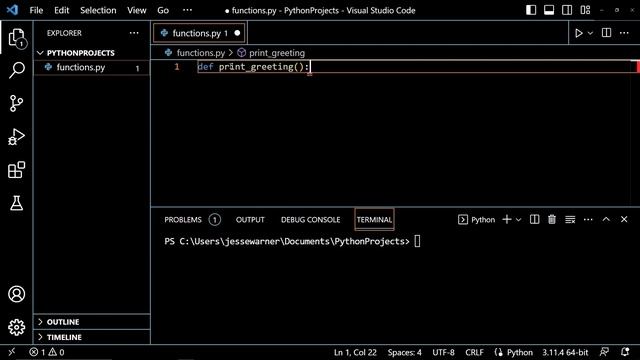The image size is (640, 360).
Task: Open Explorer Views and More Actions ellipsis
Action: click(134, 33)
